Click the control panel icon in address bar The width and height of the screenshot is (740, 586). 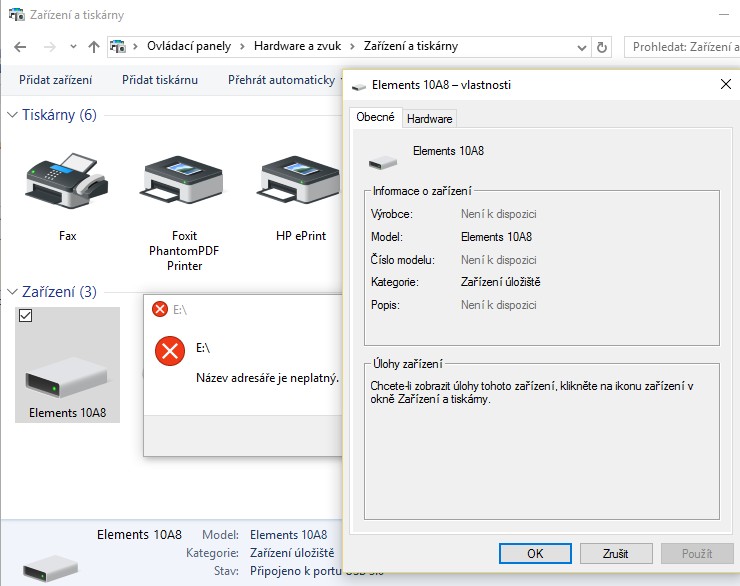[x=117, y=47]
